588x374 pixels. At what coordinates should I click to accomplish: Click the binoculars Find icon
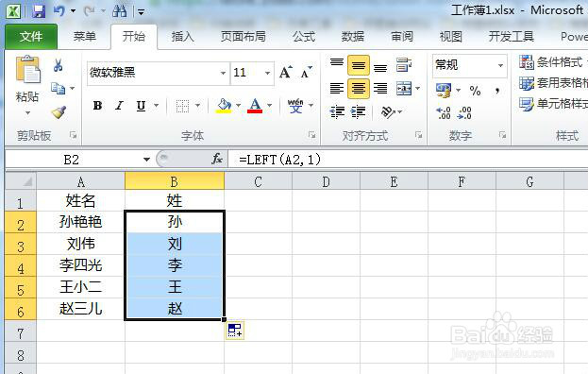[119, 11]
